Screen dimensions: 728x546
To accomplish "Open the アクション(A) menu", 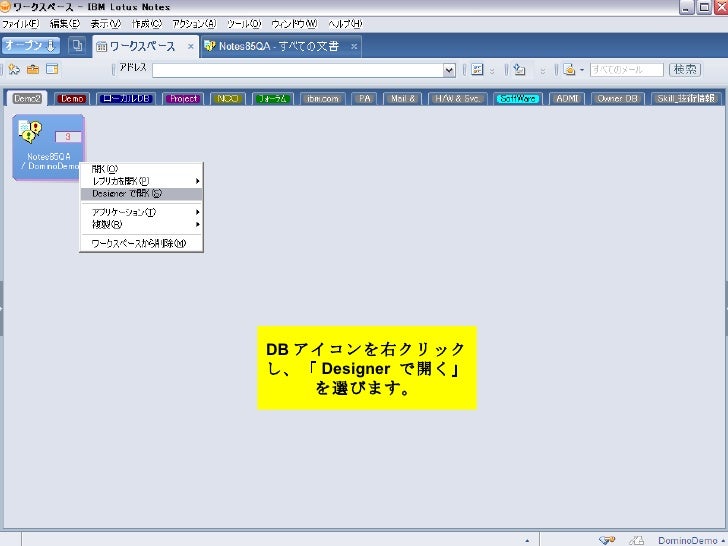I will (194, 24).
